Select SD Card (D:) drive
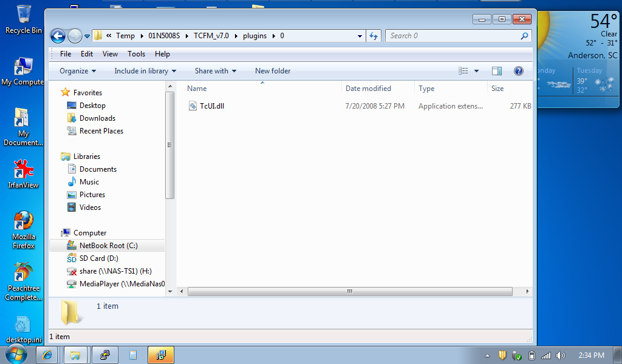 [99, 258]
